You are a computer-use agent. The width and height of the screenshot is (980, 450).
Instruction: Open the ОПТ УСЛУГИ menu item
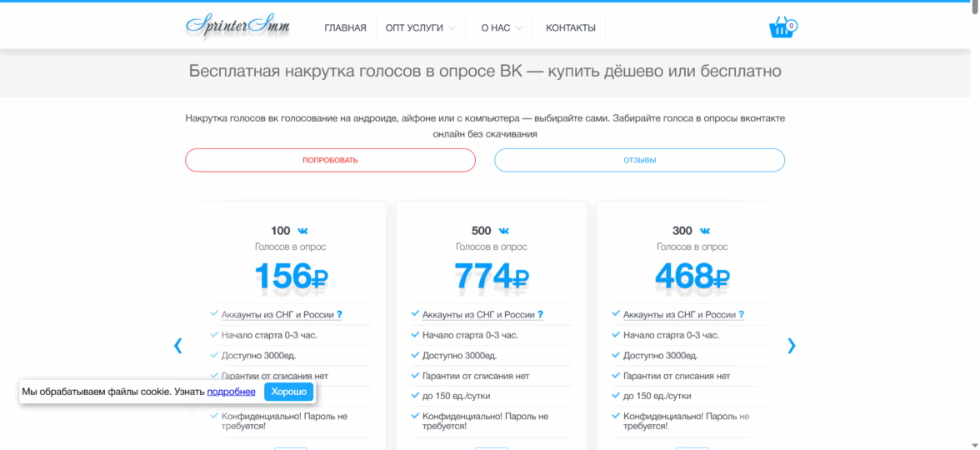[x=414, y=28]
